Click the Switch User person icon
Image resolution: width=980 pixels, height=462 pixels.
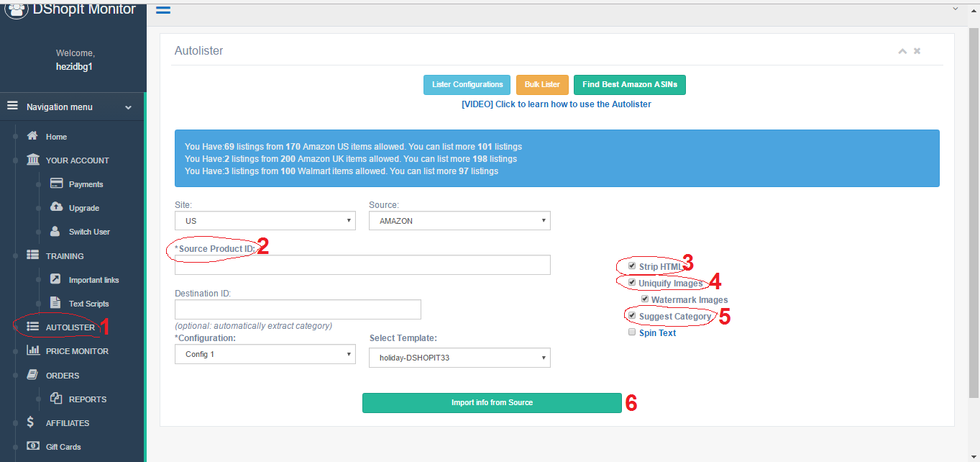(x=55, y=231)
